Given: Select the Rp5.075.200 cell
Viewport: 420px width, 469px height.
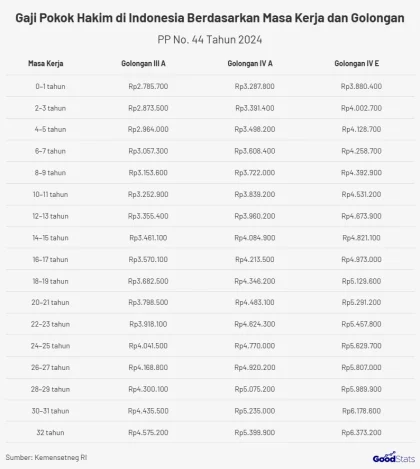Looking at the screenshot, I should pyautogui.click(x=255, y=389).
